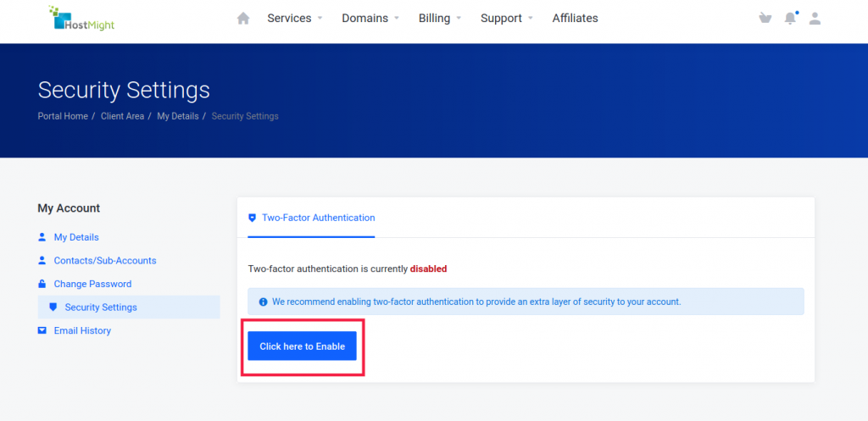The width and height of the screenshot is (868, 421).
Task: Click the envelope icon beside Email History
Action: (x=42, y=330)
